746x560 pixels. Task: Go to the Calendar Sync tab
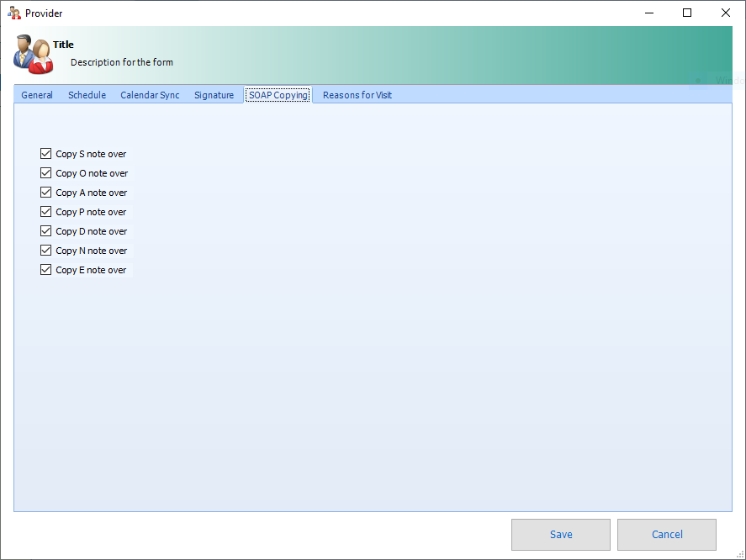(150, 95)
